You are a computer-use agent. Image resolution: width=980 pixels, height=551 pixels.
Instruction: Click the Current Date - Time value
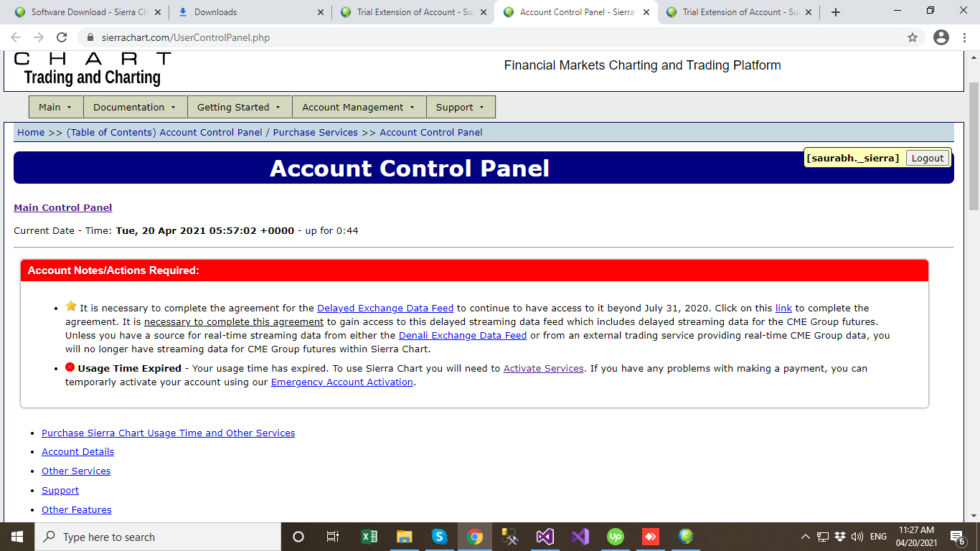click(x=205, y=230)
